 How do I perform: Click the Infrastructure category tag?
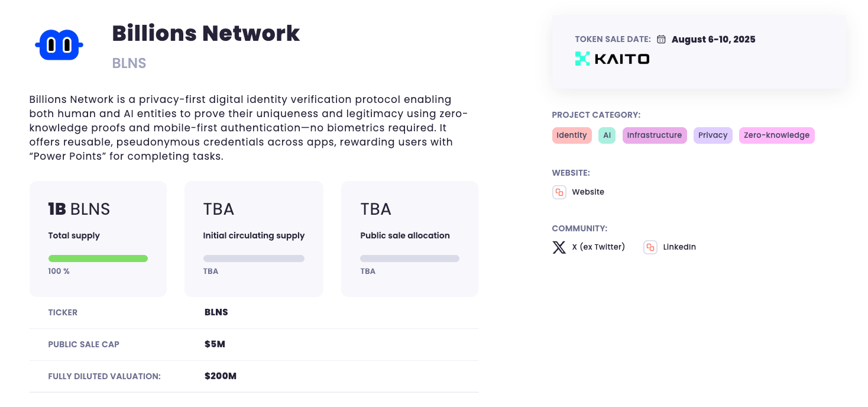coord(655,135)
